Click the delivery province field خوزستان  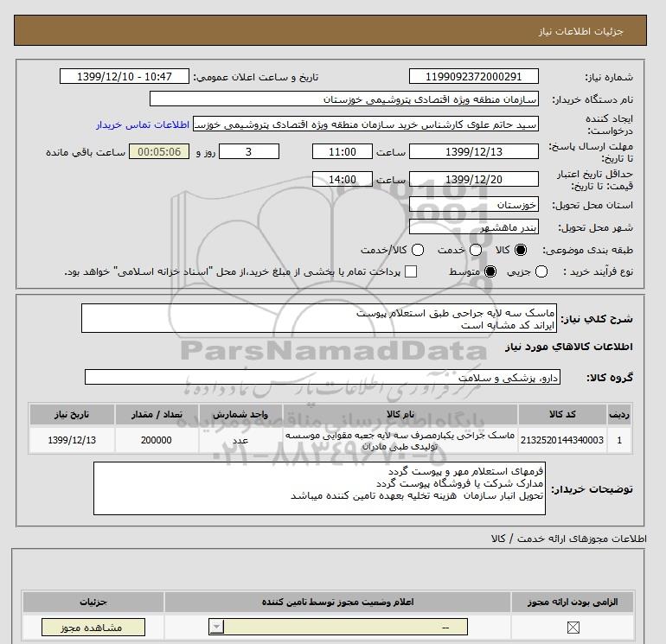474,204
